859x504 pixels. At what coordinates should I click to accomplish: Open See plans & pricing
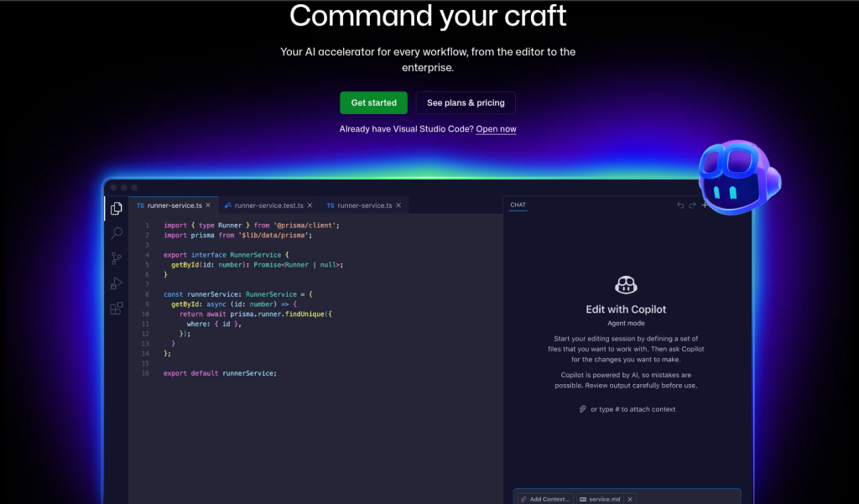[x=466, y=102]
